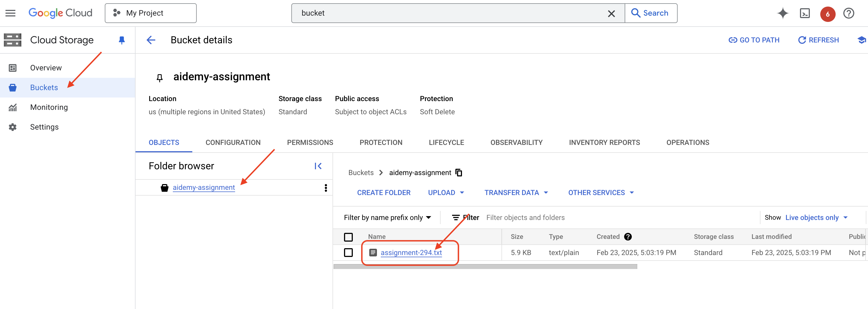
Task: Switch to the LIFECYCLE tab
Action: click(x=446, y=142)
